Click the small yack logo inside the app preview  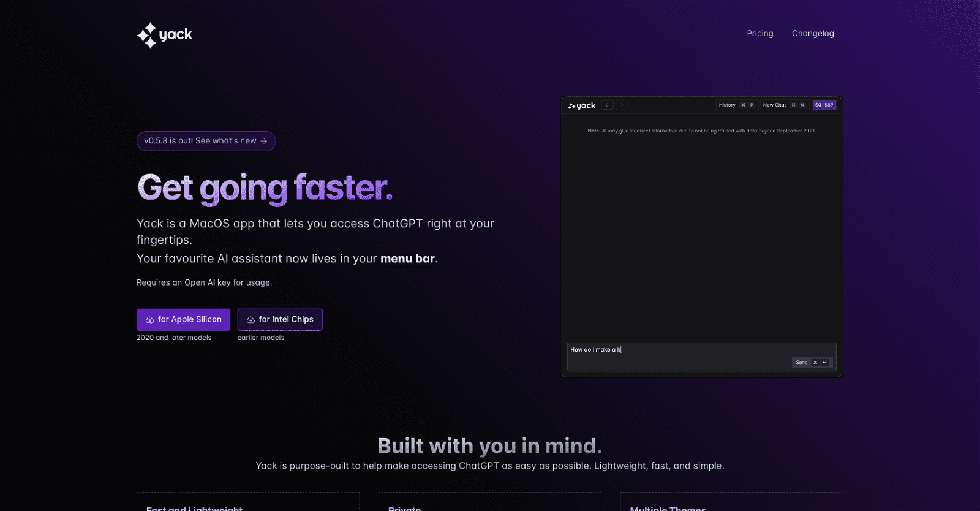pos(581,105)
